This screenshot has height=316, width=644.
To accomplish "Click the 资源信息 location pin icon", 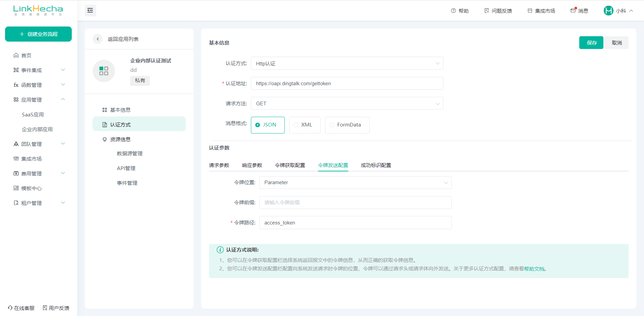I will 105,140.
